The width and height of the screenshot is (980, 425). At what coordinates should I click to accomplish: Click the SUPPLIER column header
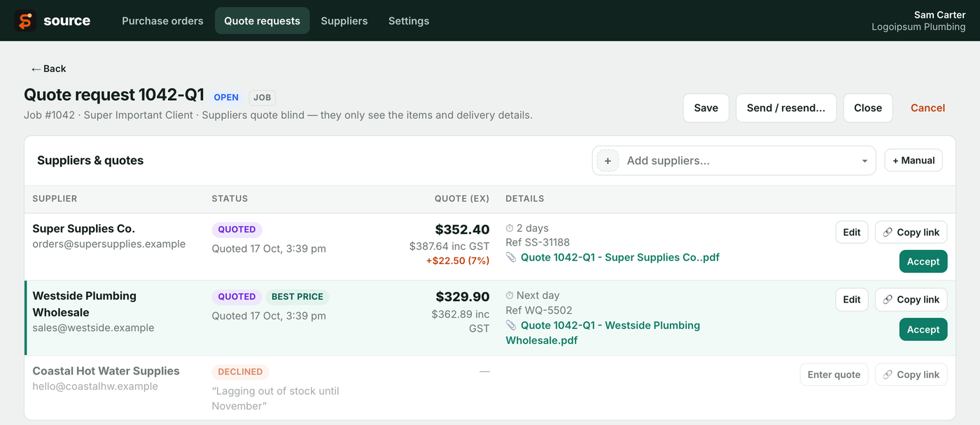[55, 199]
